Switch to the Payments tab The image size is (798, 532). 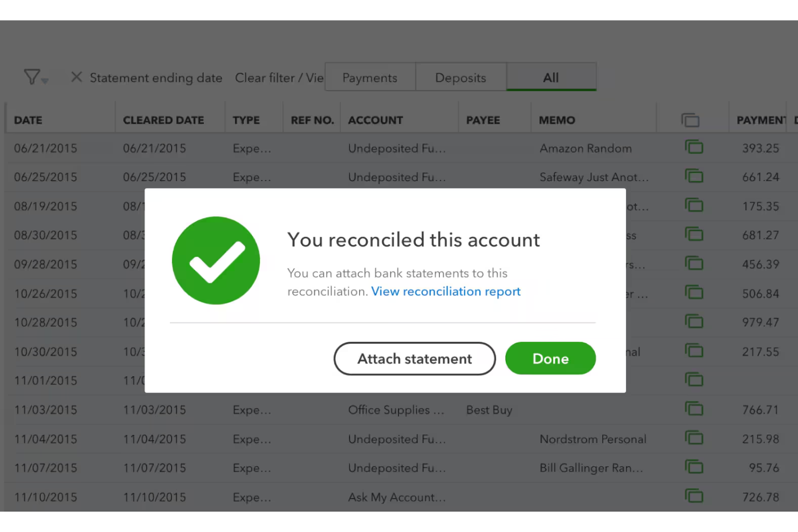coord(369,77)
